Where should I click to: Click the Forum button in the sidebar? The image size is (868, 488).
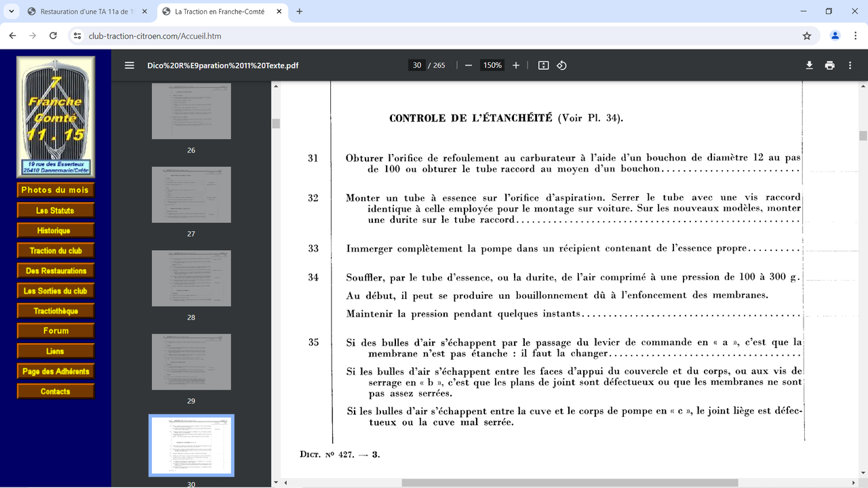point(55,330)
